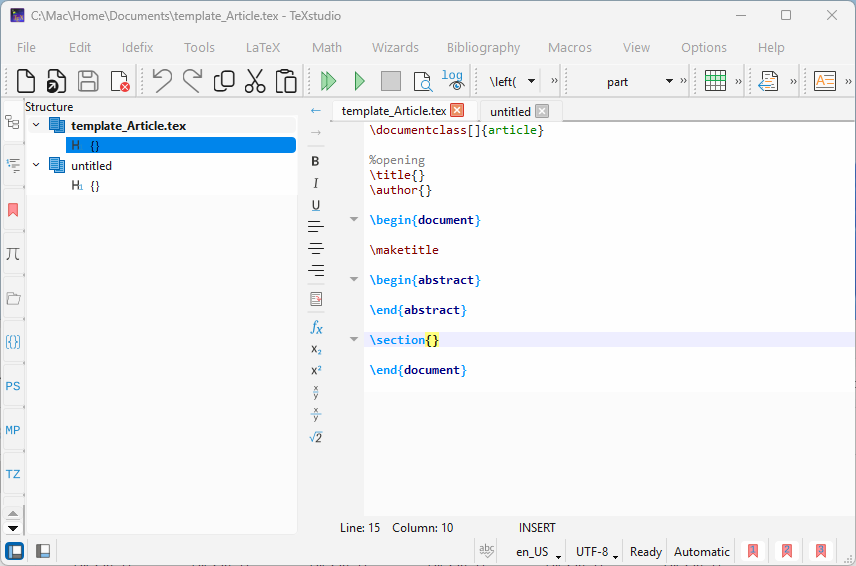Click the Automatic status bar button
This screenshot has width=856, height=566.
point(702,552)
